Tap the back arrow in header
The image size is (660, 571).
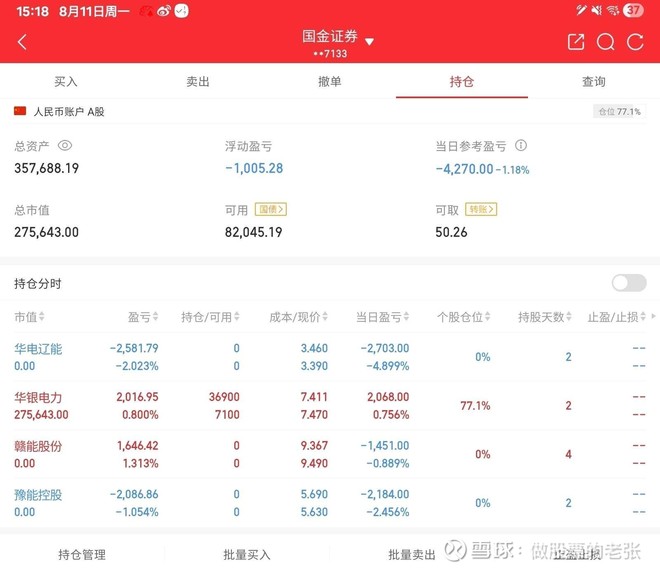click(x=22, y=42)
